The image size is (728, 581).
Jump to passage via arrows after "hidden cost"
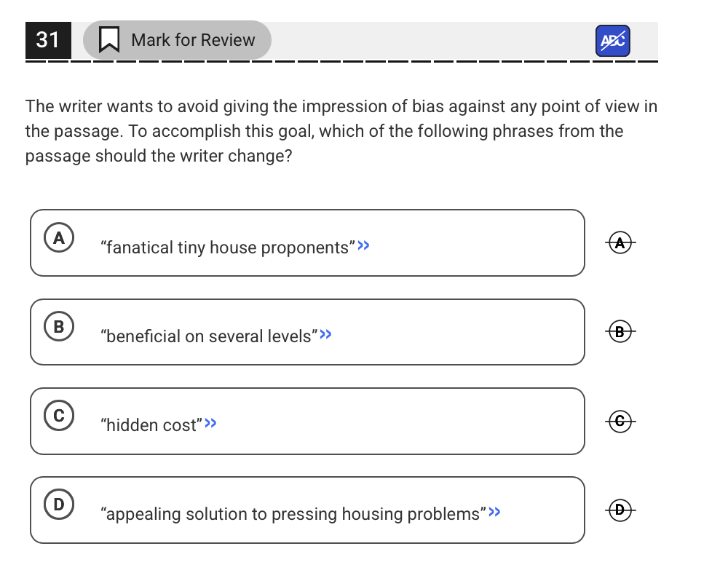click(211, 423)
